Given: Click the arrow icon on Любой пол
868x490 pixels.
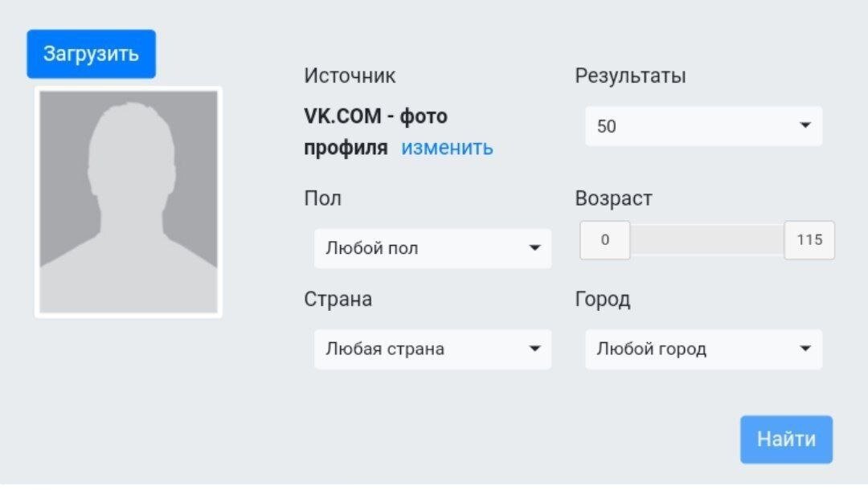Looking at the screenshot, I should click(x=534, y=247).
